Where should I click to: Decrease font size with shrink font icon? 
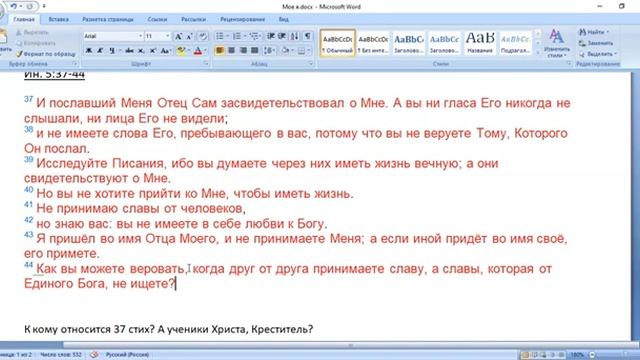(189, 36)
